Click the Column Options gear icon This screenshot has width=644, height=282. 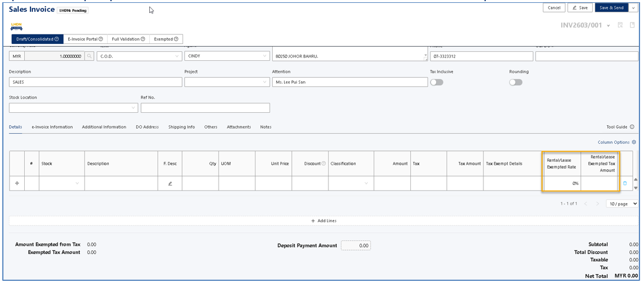(x=634, y=142)
